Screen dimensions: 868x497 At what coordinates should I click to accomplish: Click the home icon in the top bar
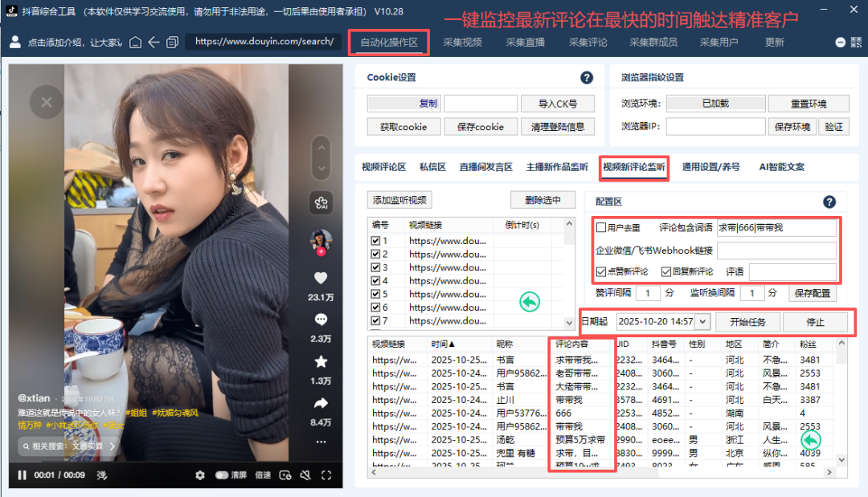(x=135, y=42)
